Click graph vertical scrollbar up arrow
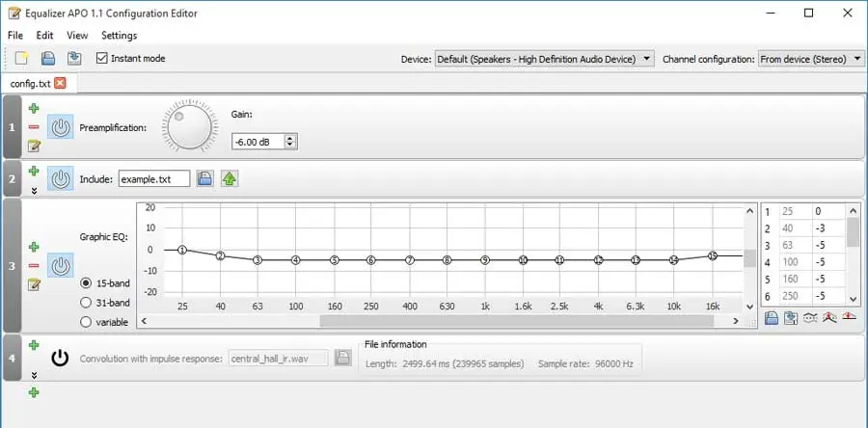The width and height of the screenshot is (868, 428). tap(749, 211)
